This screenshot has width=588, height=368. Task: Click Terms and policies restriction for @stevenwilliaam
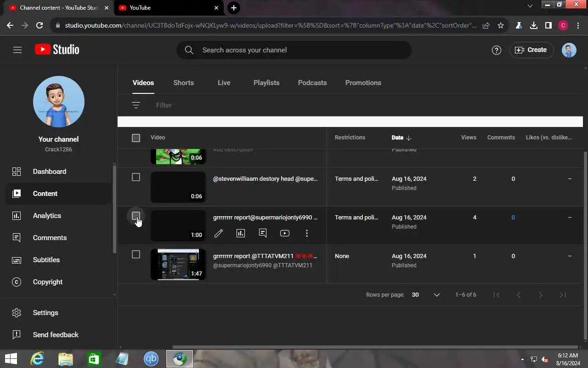356,179
